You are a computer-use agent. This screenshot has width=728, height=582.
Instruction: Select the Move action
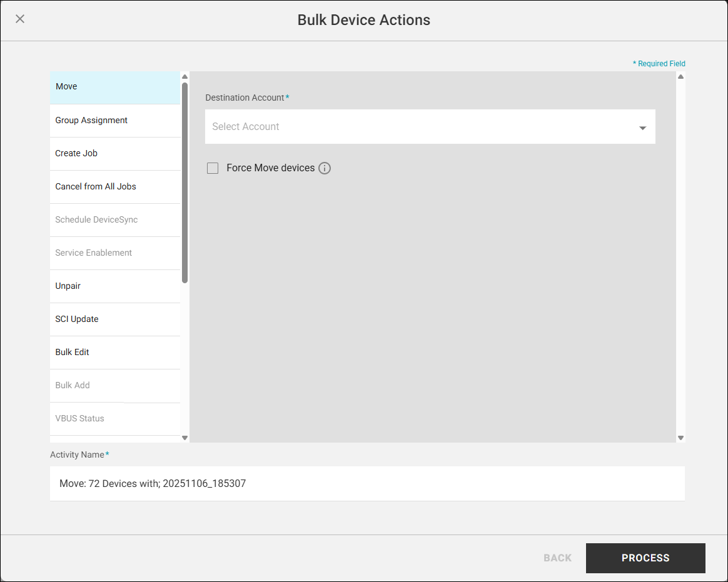(115, 88)
